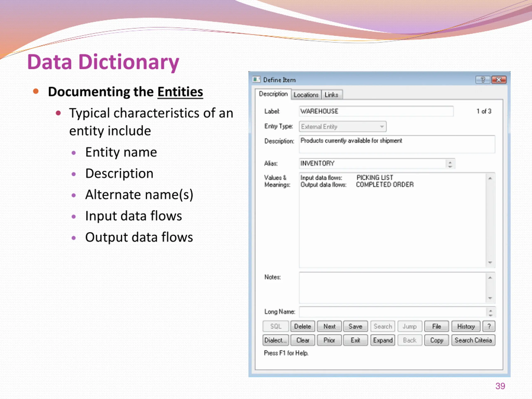Image resolution: width=532 pixels, height=399 pixels.
Task: Click the Notes scrollbar down arrow
Action: [x=490, y=298]
